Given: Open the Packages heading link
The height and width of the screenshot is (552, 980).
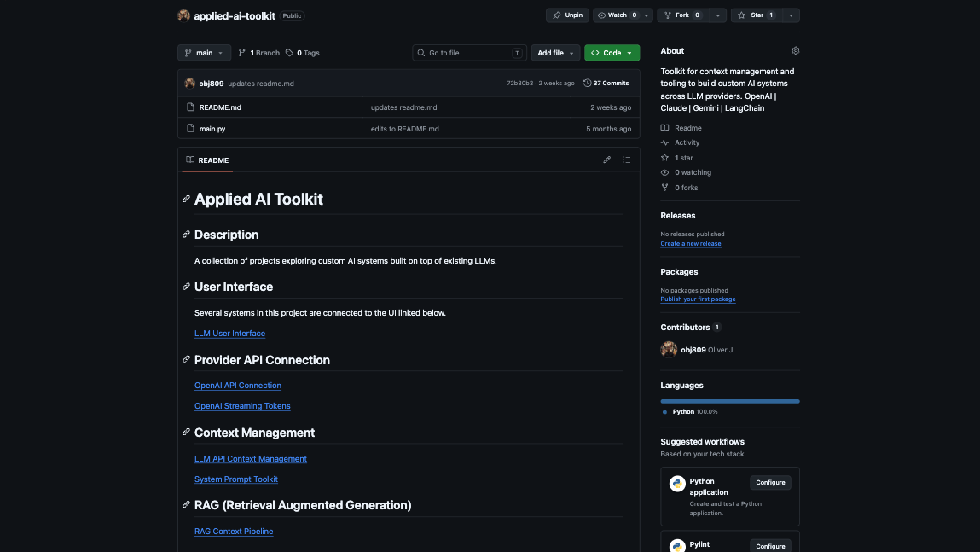Looking at the screenshot, I should (679, 272).
